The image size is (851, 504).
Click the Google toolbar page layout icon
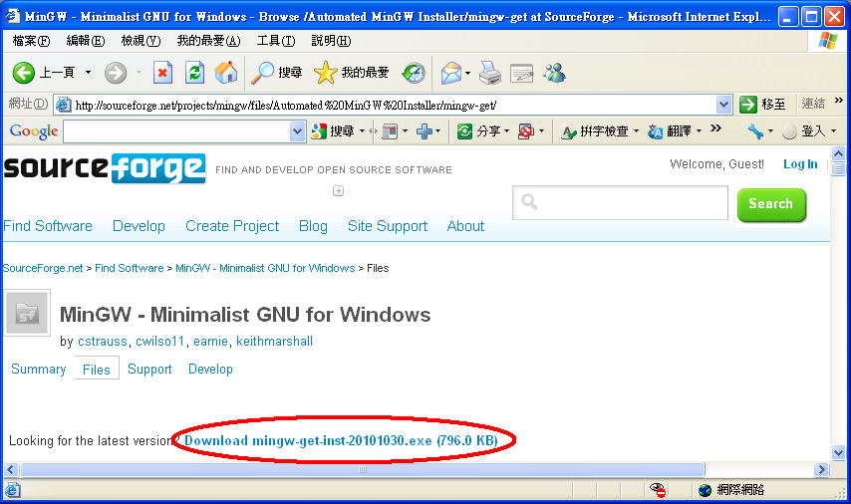(390, 131)
